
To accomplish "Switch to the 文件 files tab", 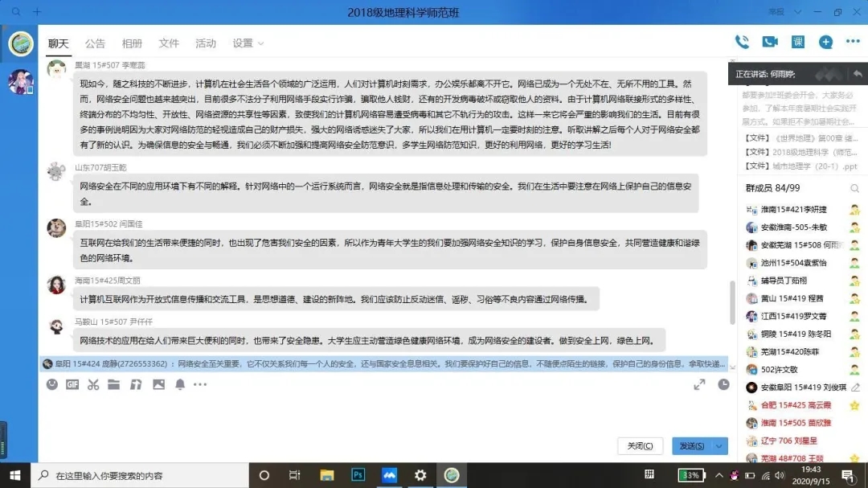I will point(169,43).
